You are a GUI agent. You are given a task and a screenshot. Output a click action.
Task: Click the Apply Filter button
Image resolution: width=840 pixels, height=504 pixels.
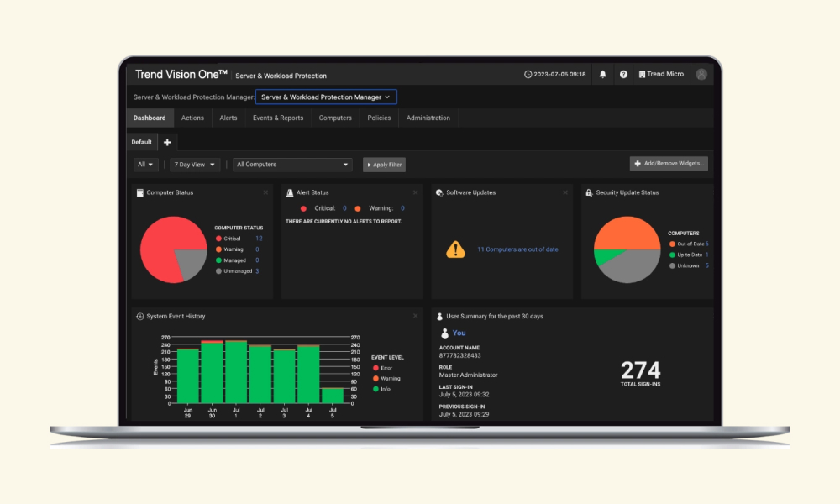coord(384,165)
